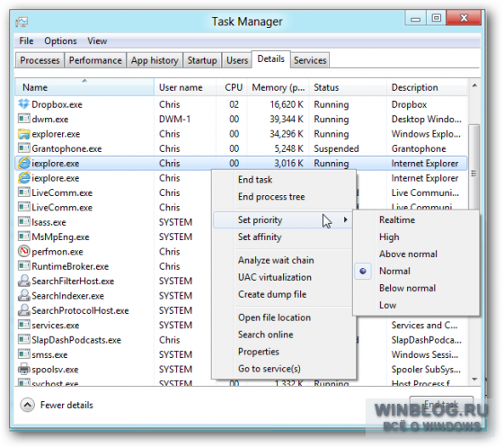
Task: Click the Dropbox.exe process icon
Action: pos(23,104)
